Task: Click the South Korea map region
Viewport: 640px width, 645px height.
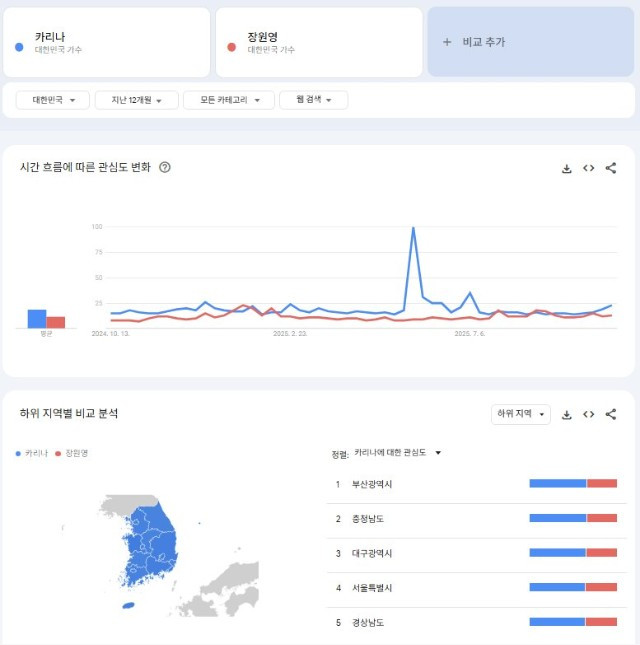Action: [150, 545]
